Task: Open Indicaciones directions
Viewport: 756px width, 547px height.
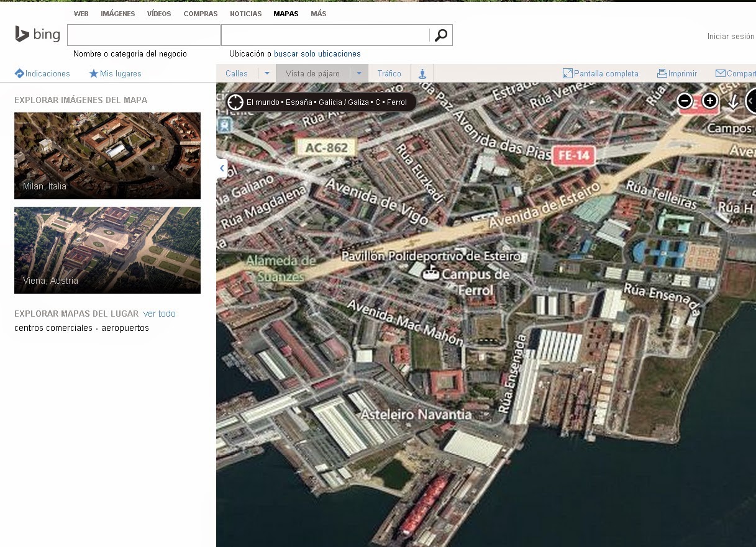Action: (42, 73)
